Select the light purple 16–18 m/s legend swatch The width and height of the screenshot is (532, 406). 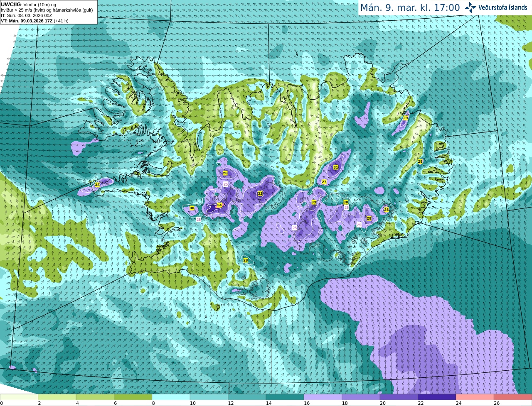click(323, 397)
